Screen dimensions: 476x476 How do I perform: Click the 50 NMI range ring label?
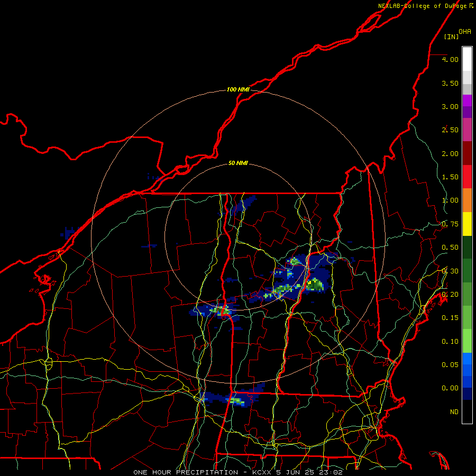click(238, 163)
